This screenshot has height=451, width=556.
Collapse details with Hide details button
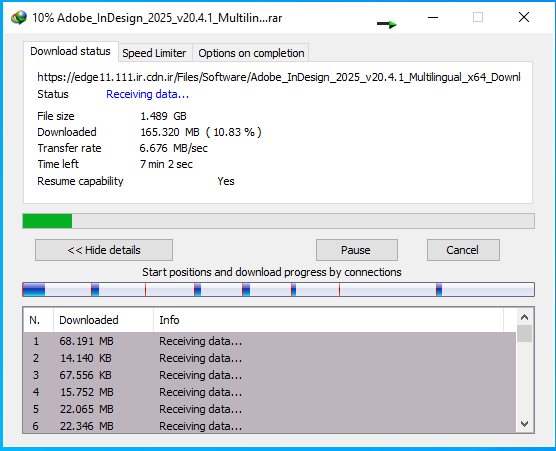(104, 250)
